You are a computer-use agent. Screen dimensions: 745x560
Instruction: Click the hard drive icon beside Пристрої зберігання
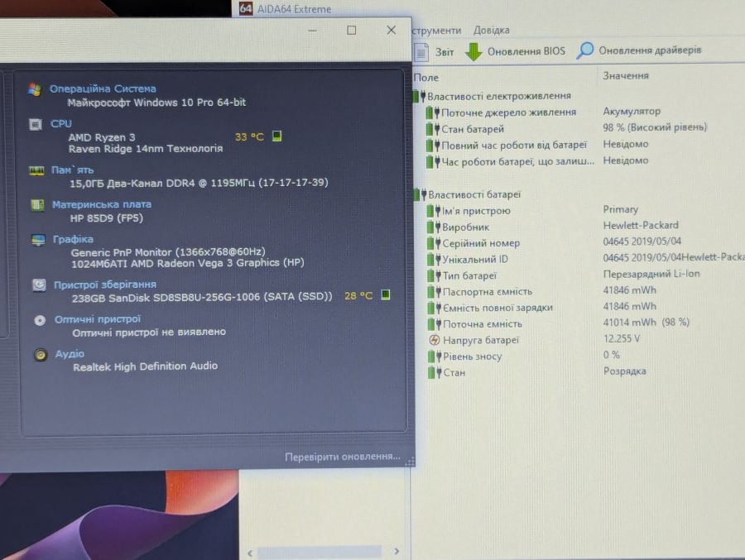coord(39,285)
